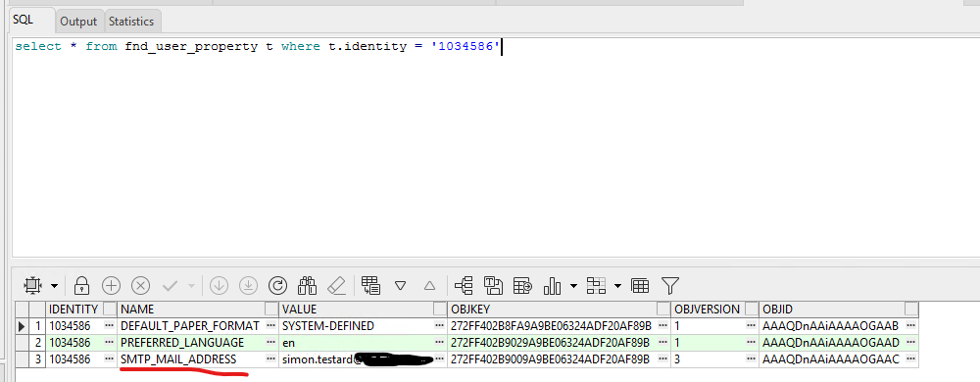Switch to the SQL tab
The height and width of the screenshot is (382, 980).
[x=24, y=20]
